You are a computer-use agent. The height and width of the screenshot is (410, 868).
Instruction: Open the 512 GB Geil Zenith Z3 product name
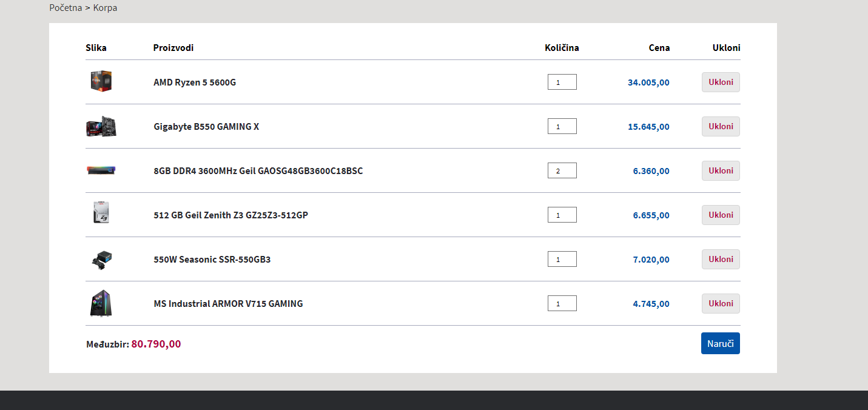click(230, 215)
